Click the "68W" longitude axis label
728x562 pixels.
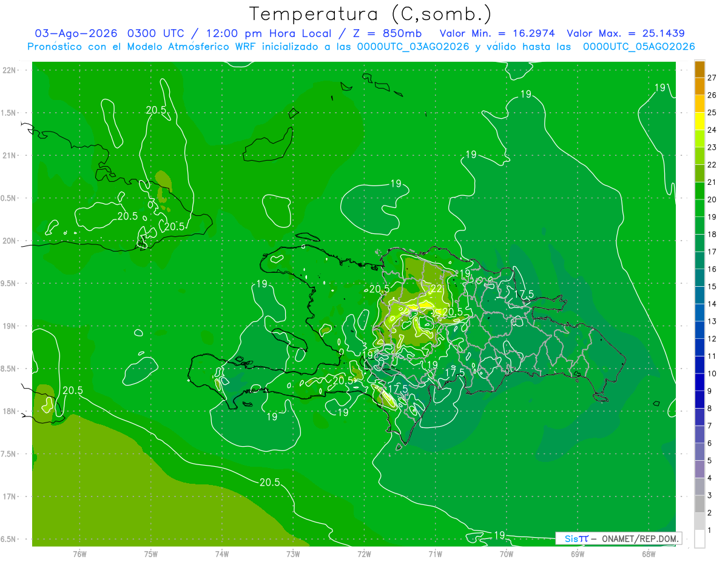tap(649, 554)
